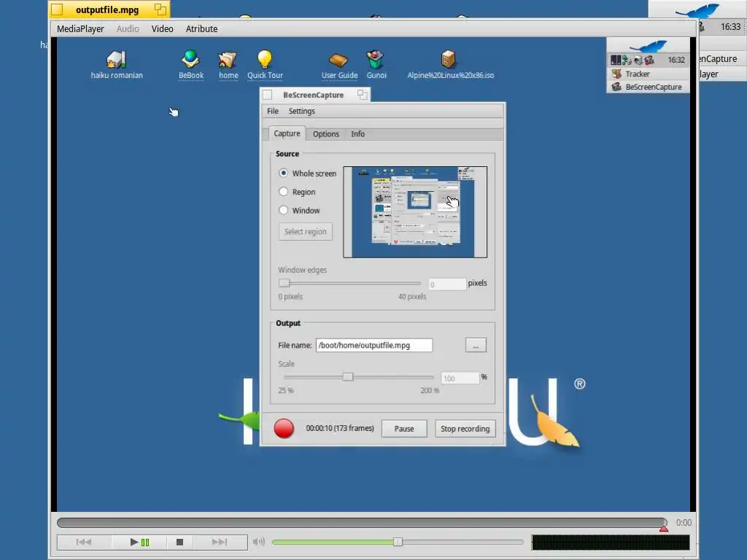Select the Alpine Linux x86 iso file icon
Screen dimensions: 747x560
(x=449, y=60)
